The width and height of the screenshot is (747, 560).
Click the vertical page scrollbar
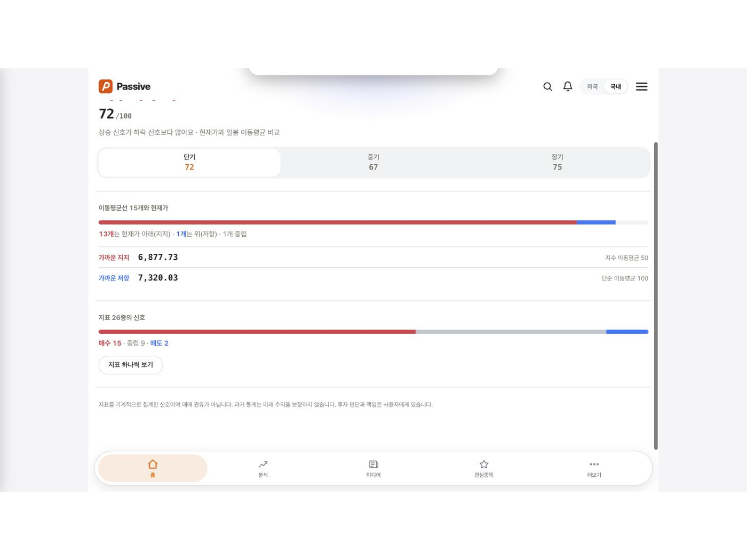click(x=656, y=296)
